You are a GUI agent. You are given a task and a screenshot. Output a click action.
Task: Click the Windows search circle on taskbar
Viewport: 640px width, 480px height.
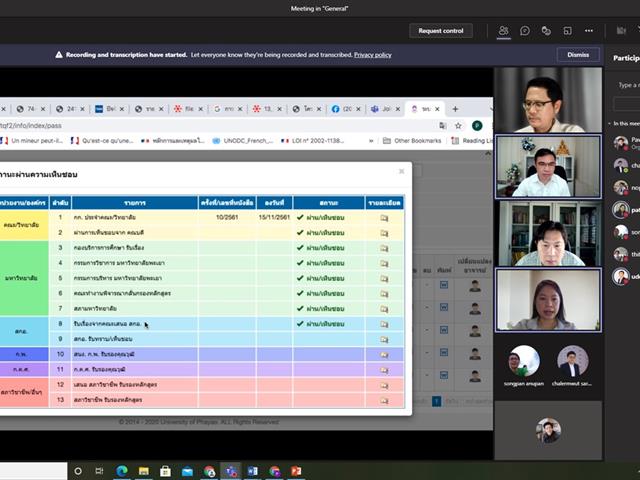[x=78, y=471]
